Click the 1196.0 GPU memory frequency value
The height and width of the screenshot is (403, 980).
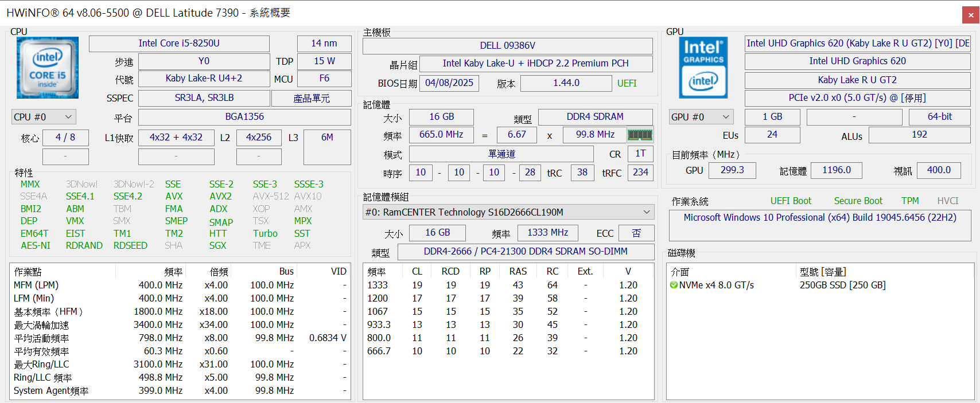pos(837,170)
